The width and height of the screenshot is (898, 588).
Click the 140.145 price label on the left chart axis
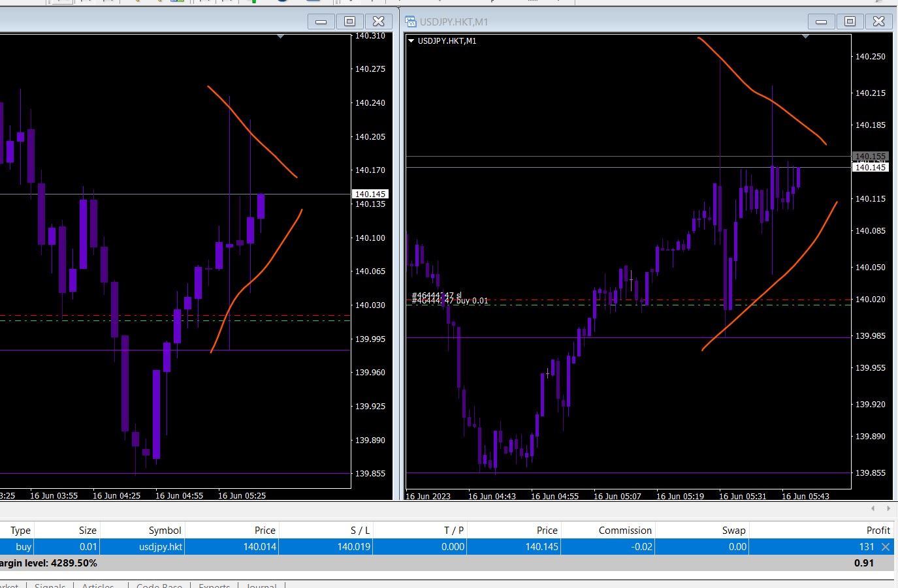coord(370,194)
